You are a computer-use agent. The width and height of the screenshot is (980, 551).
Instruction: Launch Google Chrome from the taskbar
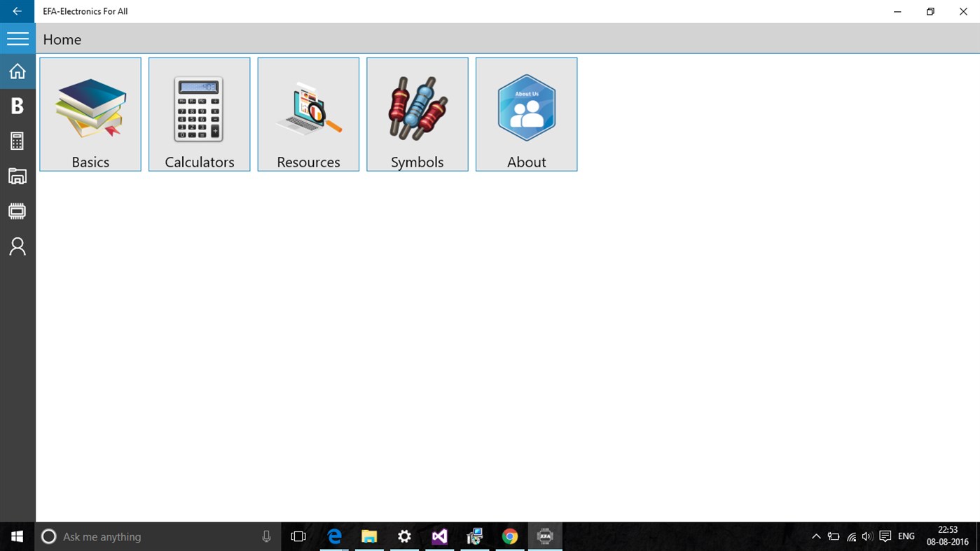509,536
